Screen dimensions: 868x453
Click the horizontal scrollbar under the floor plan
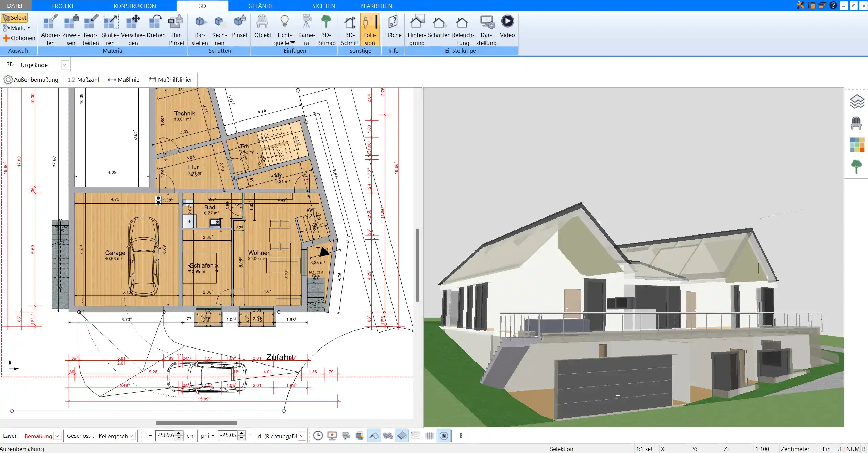coord(197,423)
